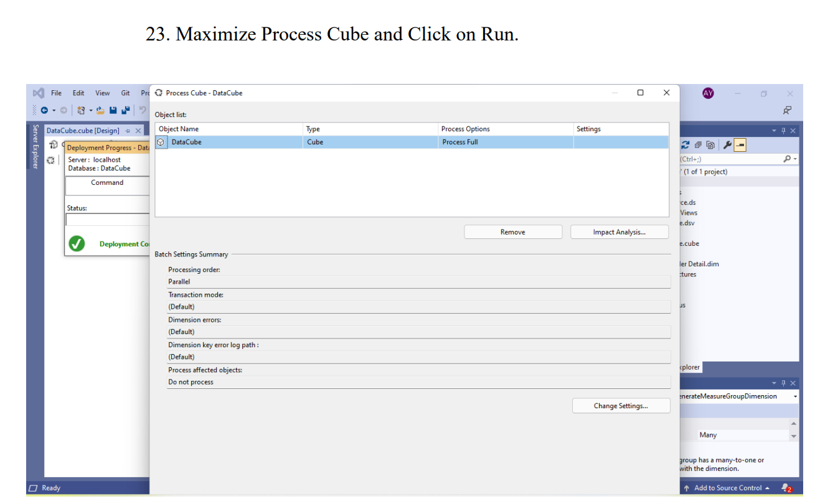Viewport: 815px width, 504px height.
Task: Minimize the Process Cube dialog
Action: (615, 93)
